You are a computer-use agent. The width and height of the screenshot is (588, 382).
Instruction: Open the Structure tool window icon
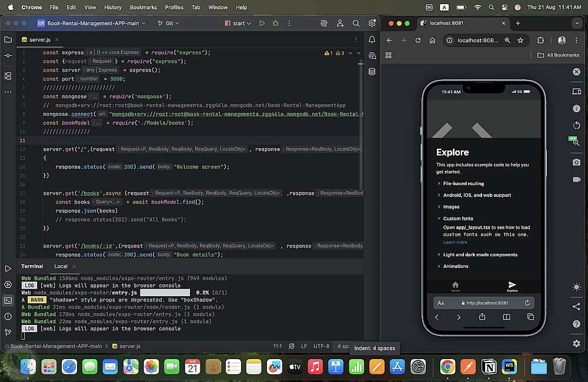pyautogui.click(x=8, y=76)
